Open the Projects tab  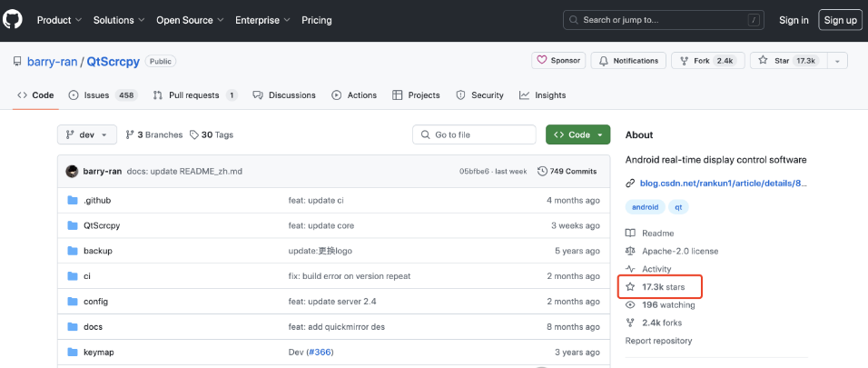tap(416, 95)
